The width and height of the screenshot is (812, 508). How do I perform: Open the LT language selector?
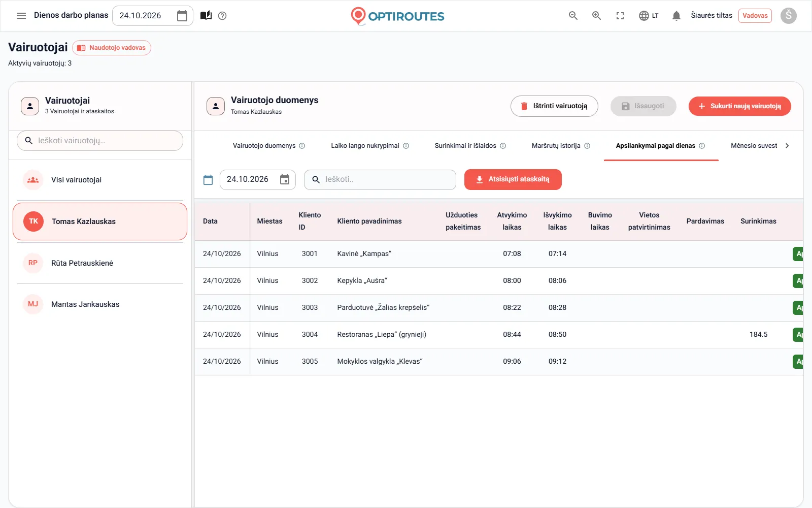point(649,16)
